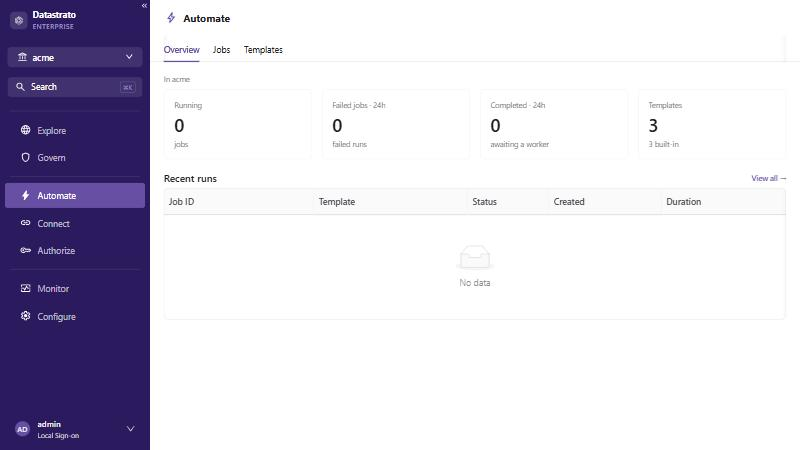Switch to the Jobs tab
Image resolution: width=800 pixels, height=450 pixels.
(221, 50)
